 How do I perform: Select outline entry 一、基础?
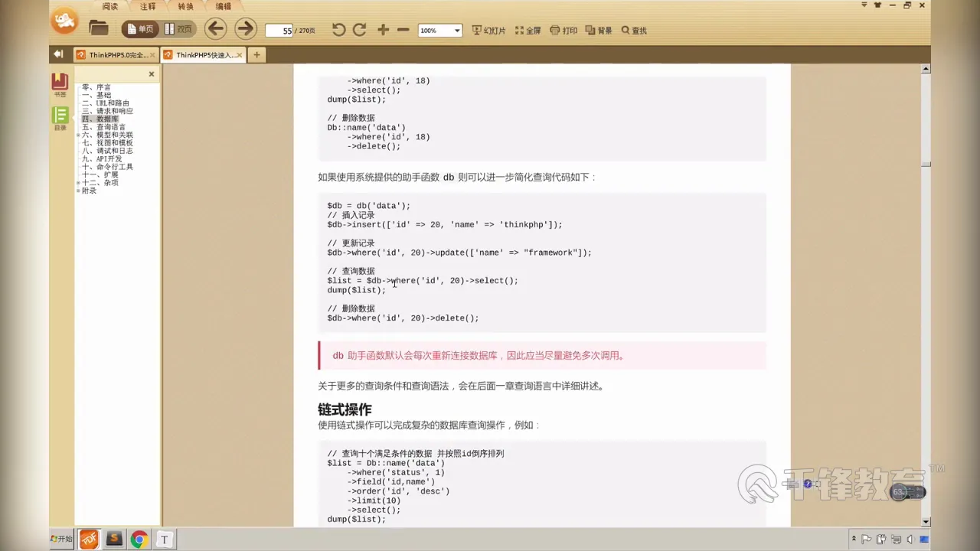96,95
